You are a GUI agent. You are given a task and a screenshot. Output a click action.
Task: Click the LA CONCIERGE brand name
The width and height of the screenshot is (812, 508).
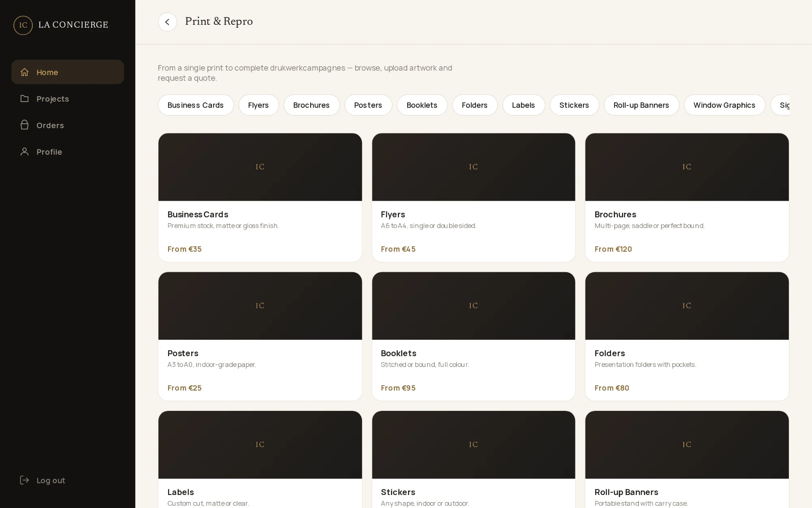[x=73, y=25]
